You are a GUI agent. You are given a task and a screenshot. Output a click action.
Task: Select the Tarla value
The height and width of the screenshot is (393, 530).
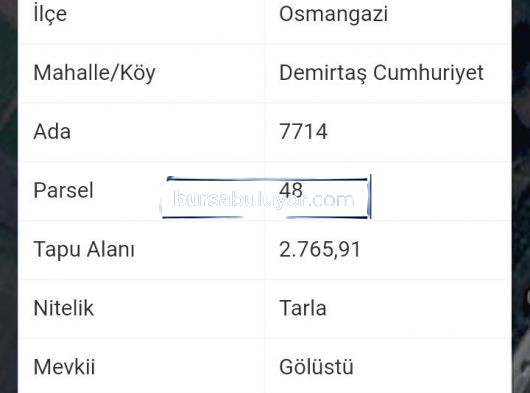coord(303,308)
